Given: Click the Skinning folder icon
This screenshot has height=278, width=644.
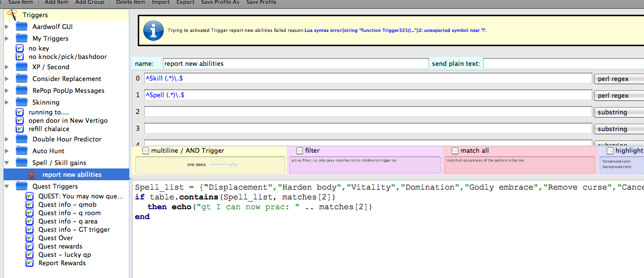Looking at the screenshot, I should (x=22, y=102).
